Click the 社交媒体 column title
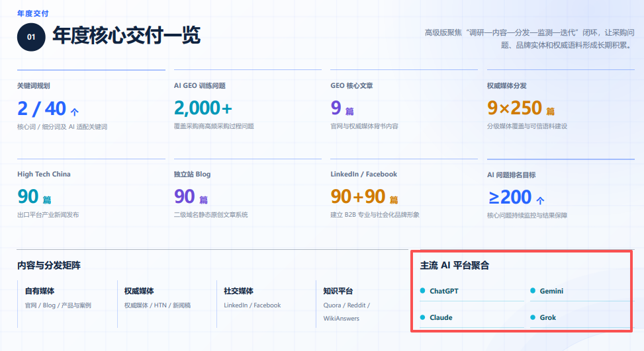The width and height of the screenshot is (644, 351). point(239,291)
